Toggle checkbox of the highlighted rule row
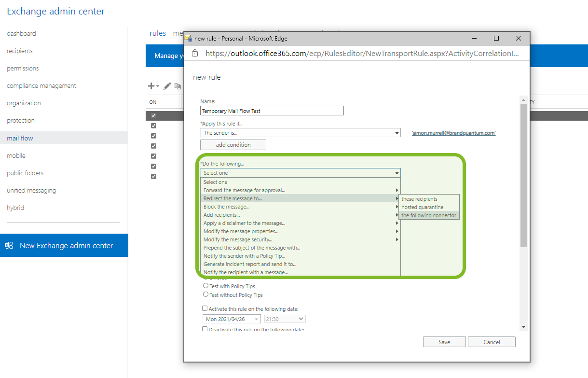 tap(153, 115)
